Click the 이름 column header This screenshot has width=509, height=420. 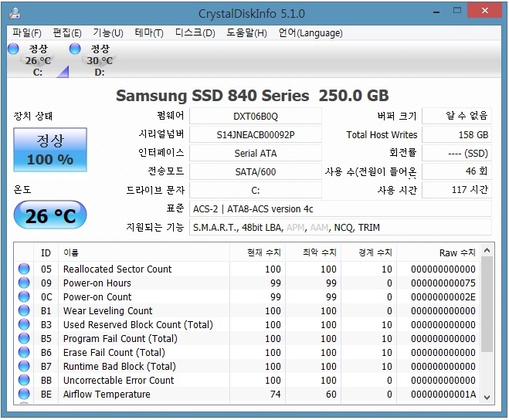tap(144, 252)
